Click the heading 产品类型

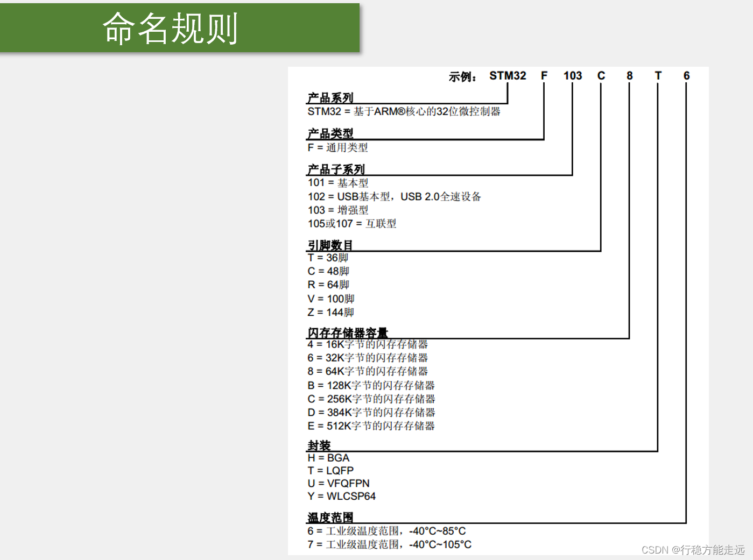330,133
